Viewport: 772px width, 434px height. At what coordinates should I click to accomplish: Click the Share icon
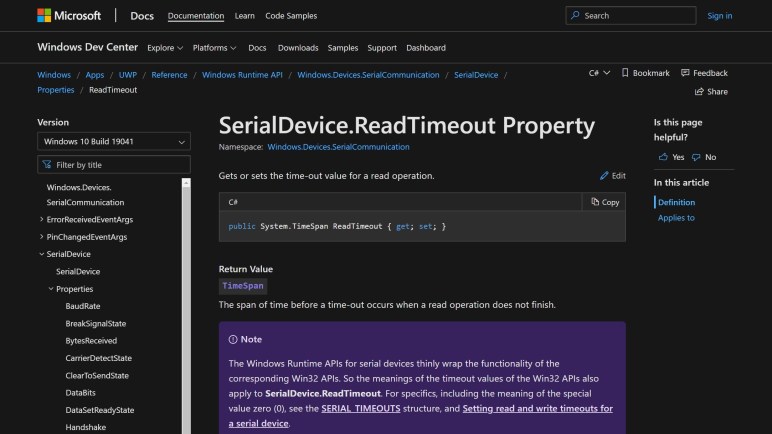click(698, 91)
